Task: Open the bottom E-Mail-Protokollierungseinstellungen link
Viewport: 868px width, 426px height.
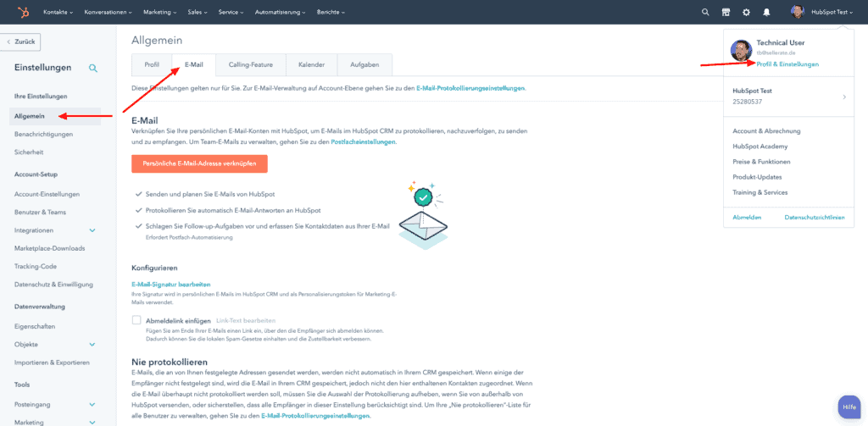Action: tap(315, 416)
